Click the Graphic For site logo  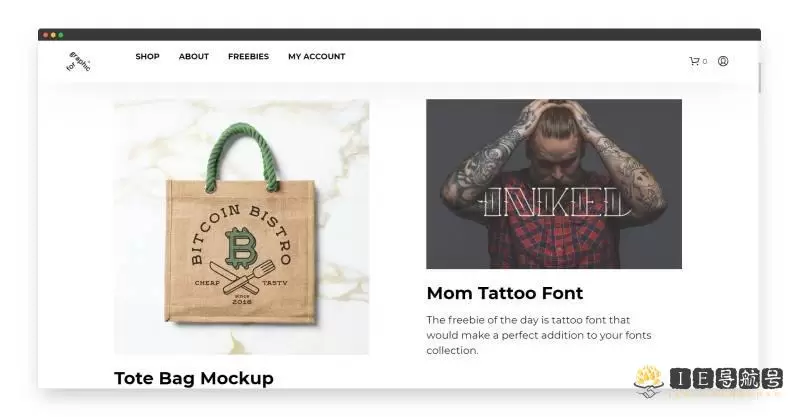78,61
